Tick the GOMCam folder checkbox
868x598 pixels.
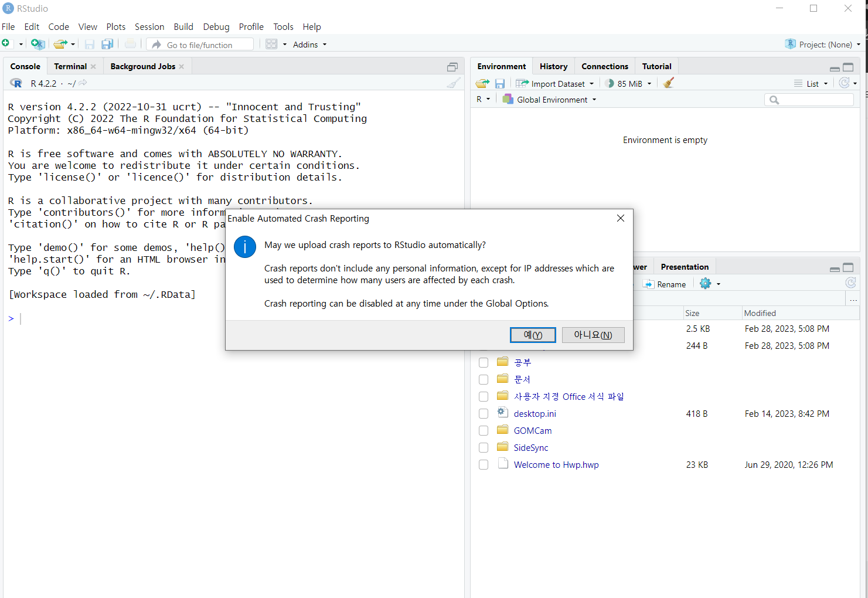click(x=484, y=430)
